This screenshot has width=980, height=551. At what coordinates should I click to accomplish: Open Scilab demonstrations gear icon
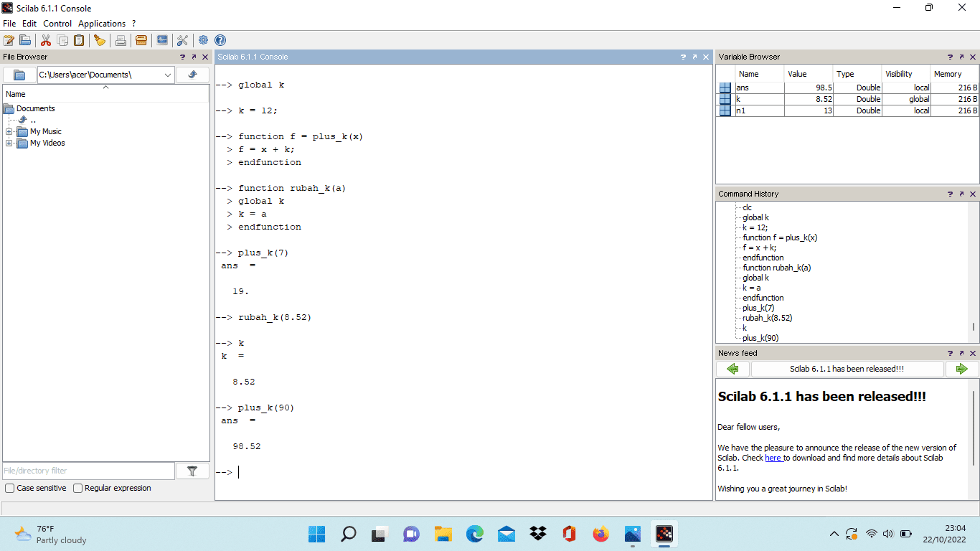pos(204,40)
